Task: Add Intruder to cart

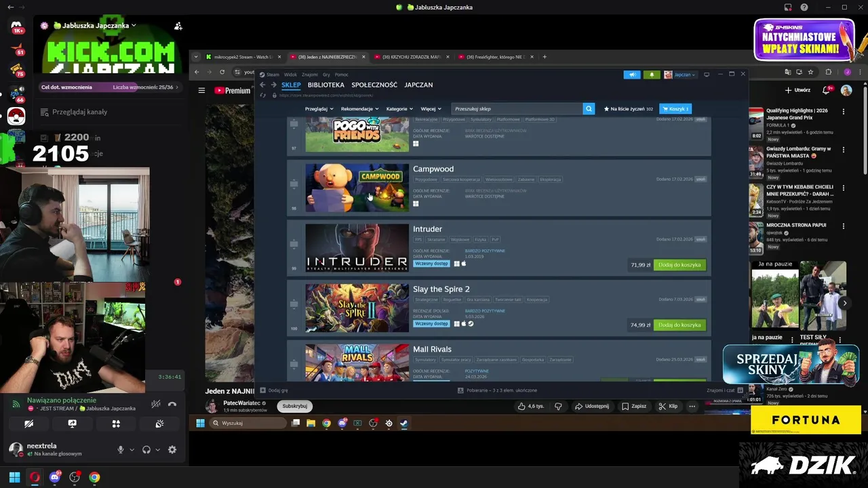Action: (679, 265)
